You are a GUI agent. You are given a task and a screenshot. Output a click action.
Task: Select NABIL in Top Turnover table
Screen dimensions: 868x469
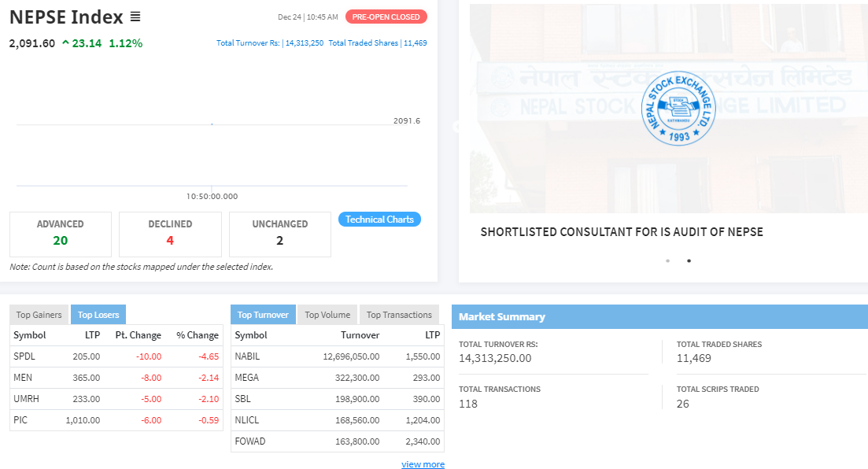247,356
